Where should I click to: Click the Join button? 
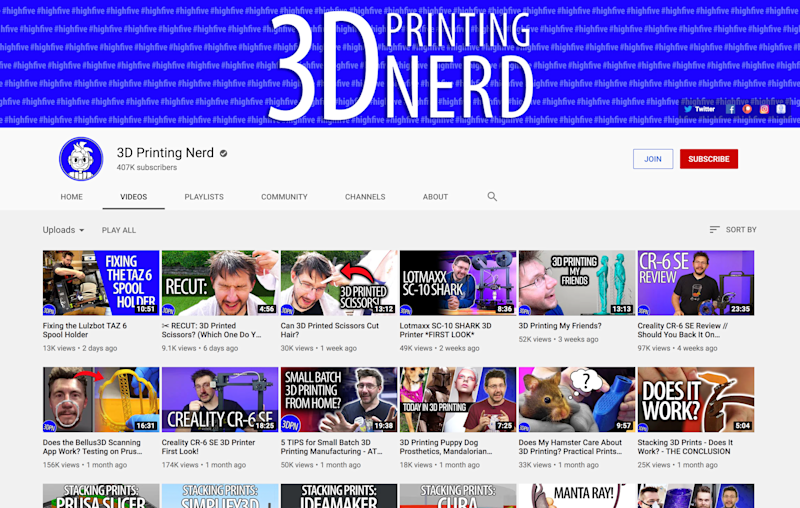[653, 159]
